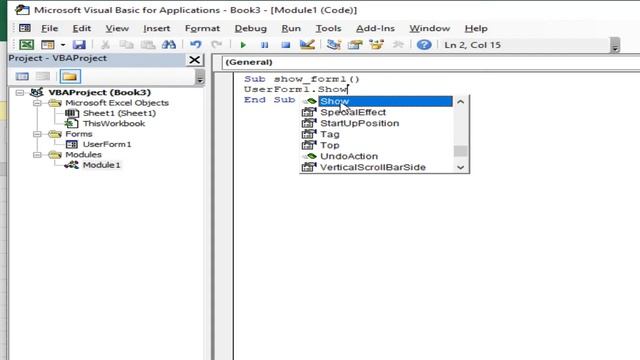Click the VBA system menu icon beside File
Viewport: 640px width, 360px height.
point(25,28)
